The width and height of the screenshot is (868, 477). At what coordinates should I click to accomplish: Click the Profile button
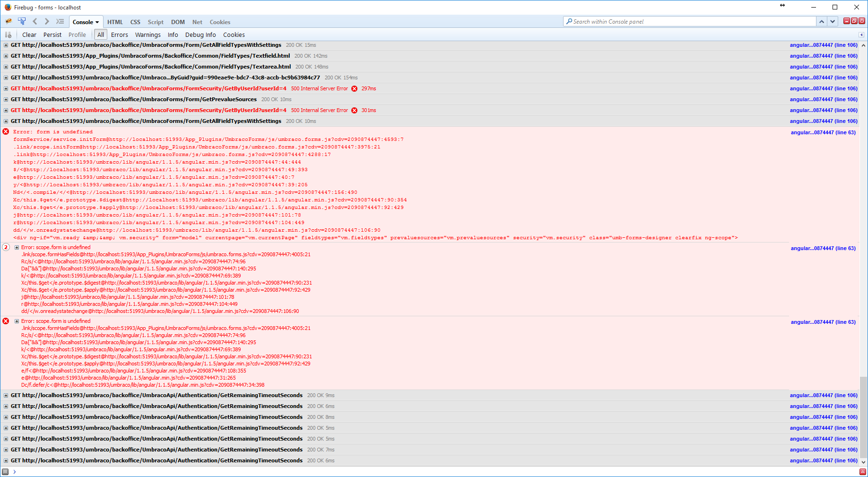77,35
